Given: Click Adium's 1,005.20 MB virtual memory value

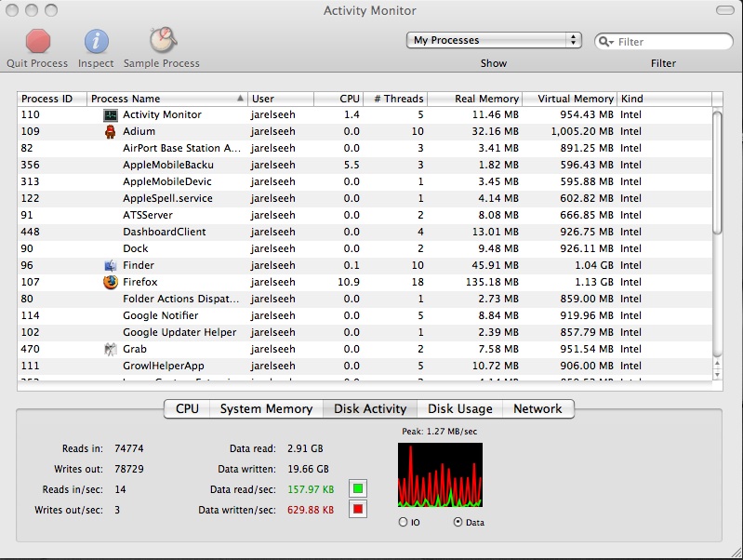Looking at the screenshot, I should click(x=582, y=131).
